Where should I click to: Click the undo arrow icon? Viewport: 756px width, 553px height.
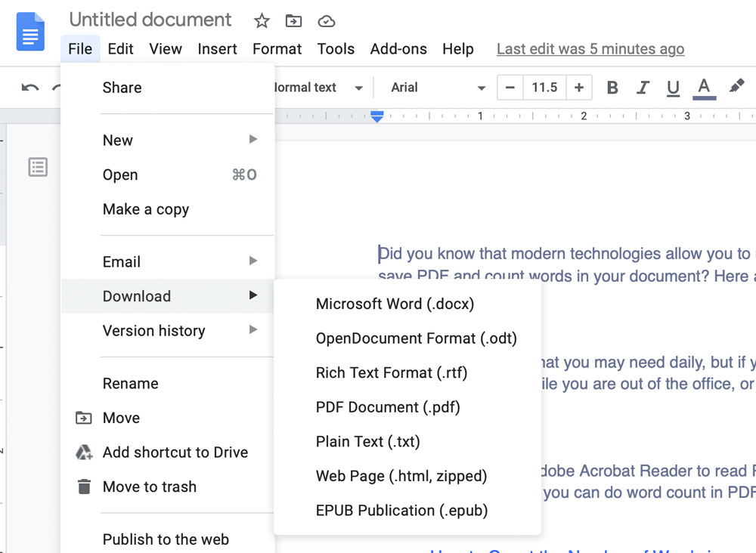(x=30, y=88)
